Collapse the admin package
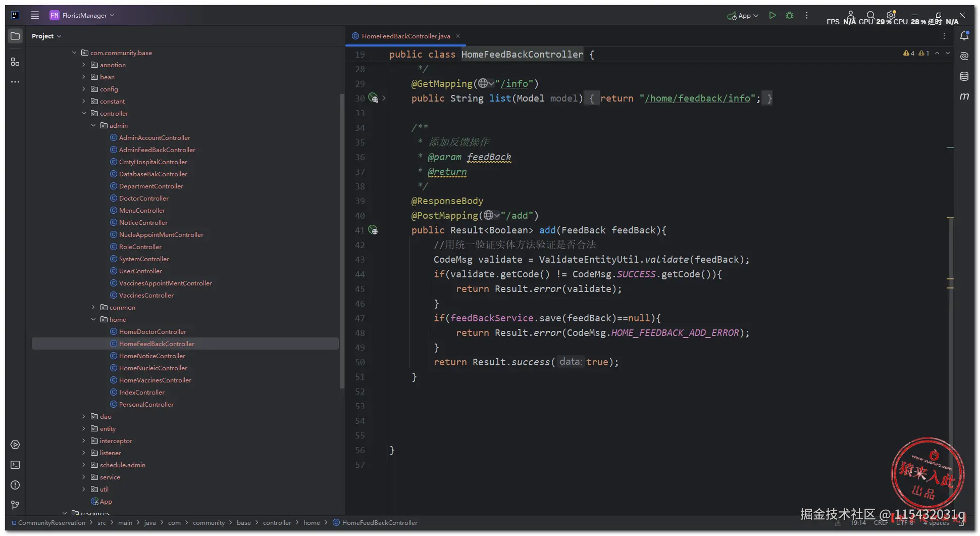Screen dimensions: 980x536 (93, 125)
